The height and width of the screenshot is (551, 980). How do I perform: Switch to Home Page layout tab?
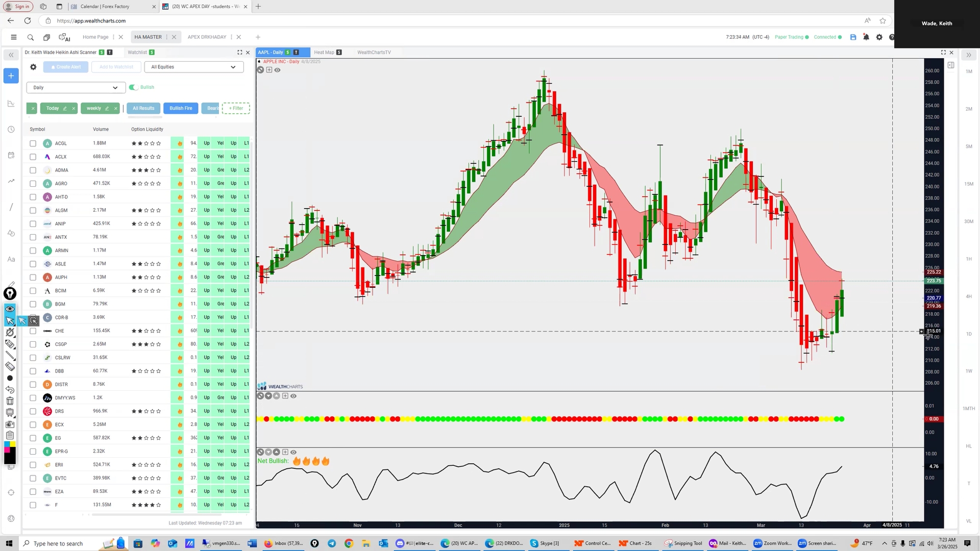point(95,37)
